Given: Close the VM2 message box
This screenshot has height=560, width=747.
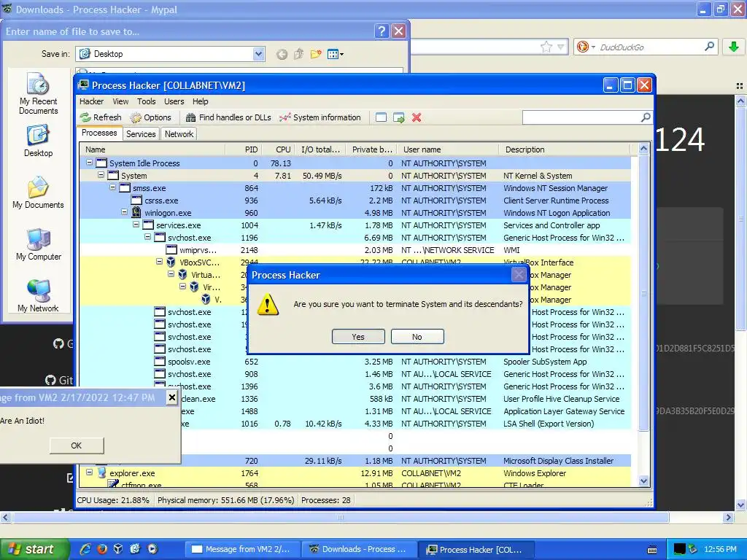Looking at the screenshot, I should 172,397.
